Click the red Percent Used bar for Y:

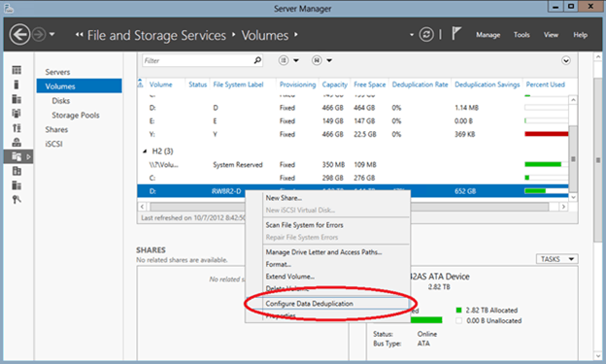click(x=546, y=134)
